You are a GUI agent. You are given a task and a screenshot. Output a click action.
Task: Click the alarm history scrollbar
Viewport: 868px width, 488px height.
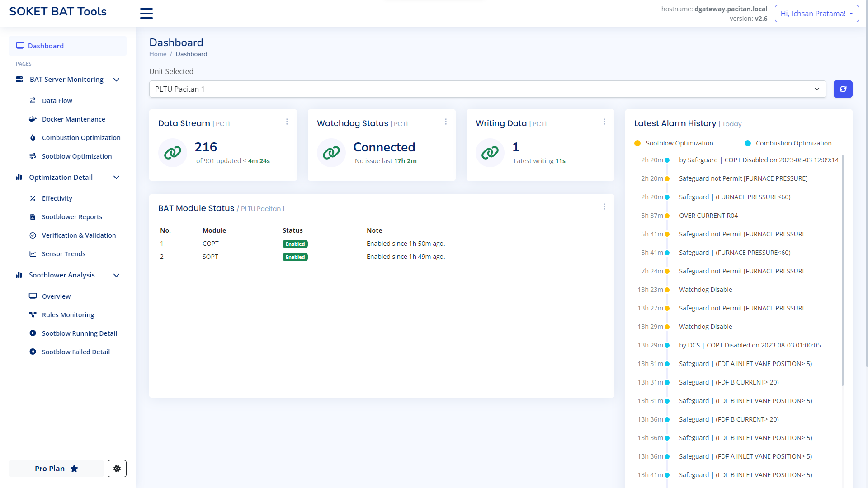(x=843, y=271)
